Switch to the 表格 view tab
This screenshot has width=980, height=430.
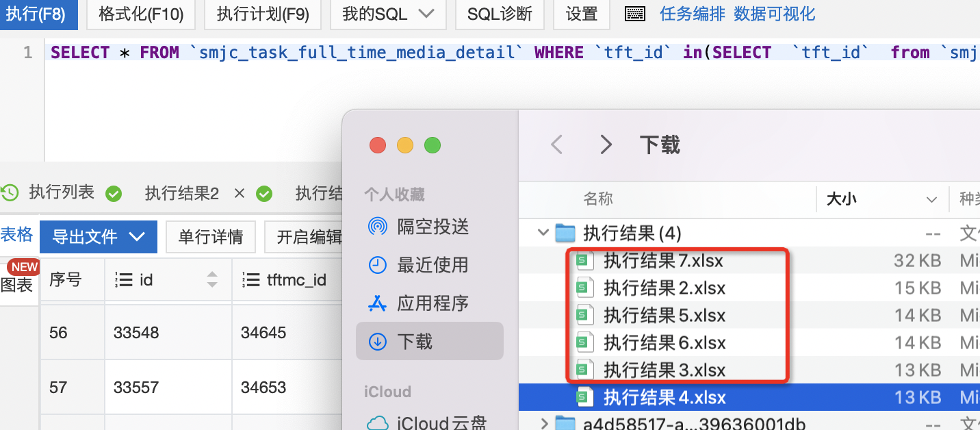(16, 235)
